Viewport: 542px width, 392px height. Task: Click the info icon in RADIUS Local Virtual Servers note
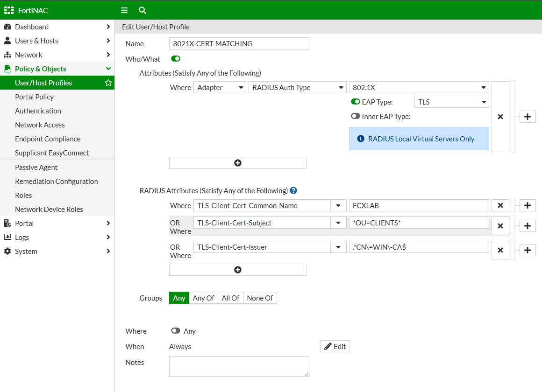(x=361, y=139)
